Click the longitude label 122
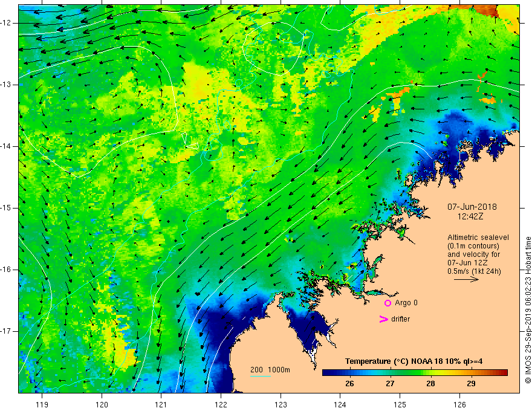This screenshot has height=411, width=532. (x=221, y=404)
